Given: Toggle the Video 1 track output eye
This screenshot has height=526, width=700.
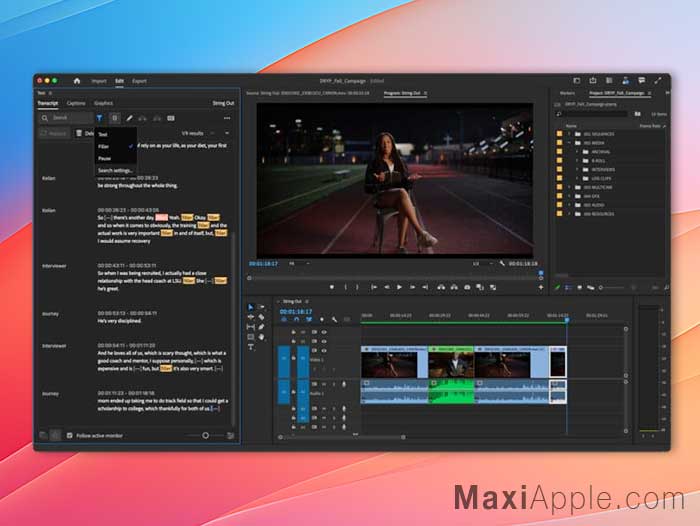Looking at the screenshot, I should tap(324, 351).
